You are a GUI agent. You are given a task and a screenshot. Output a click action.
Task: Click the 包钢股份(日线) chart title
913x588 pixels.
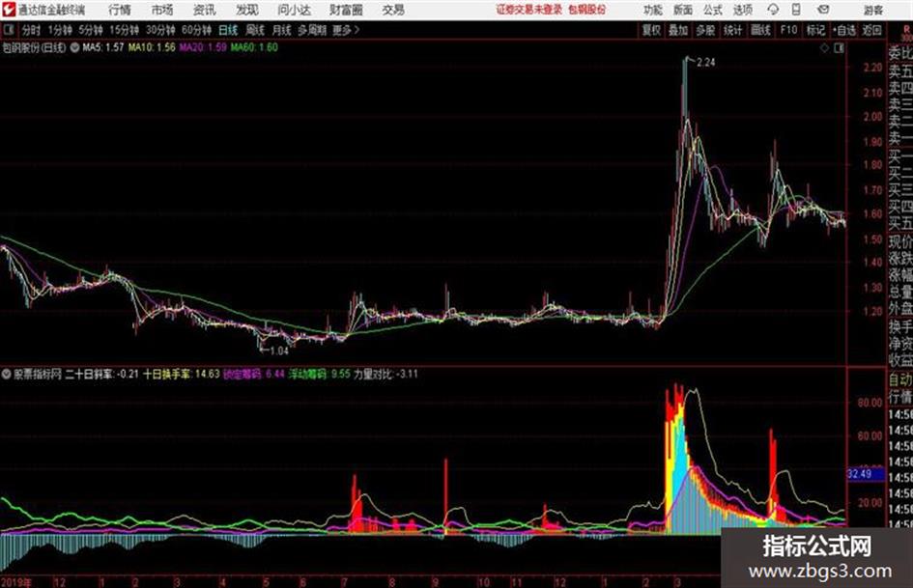(x=35, y=47)
